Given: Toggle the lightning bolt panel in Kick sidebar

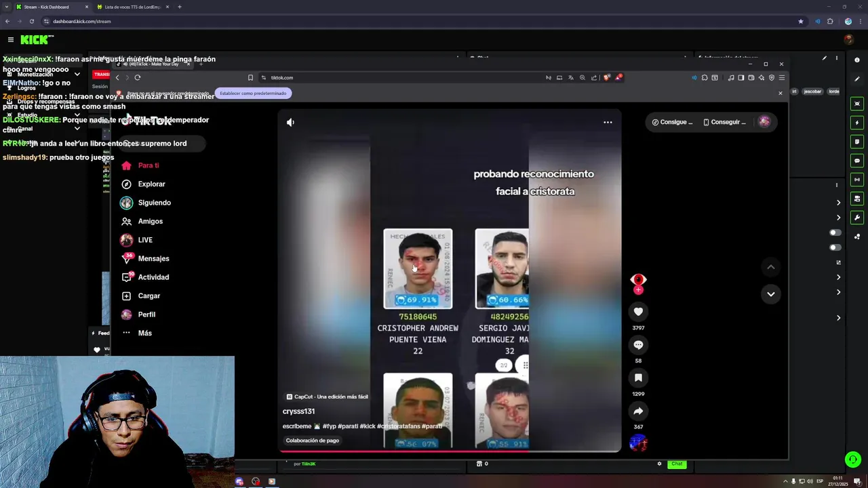Looking at the screenshot, I should click(857, 123).
